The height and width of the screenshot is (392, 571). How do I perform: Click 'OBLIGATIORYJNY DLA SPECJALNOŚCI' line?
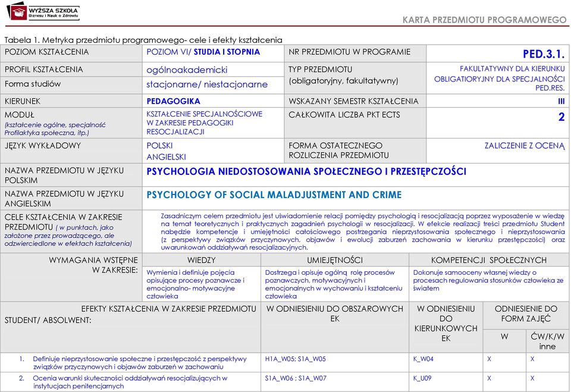click(x=499, y=79)
